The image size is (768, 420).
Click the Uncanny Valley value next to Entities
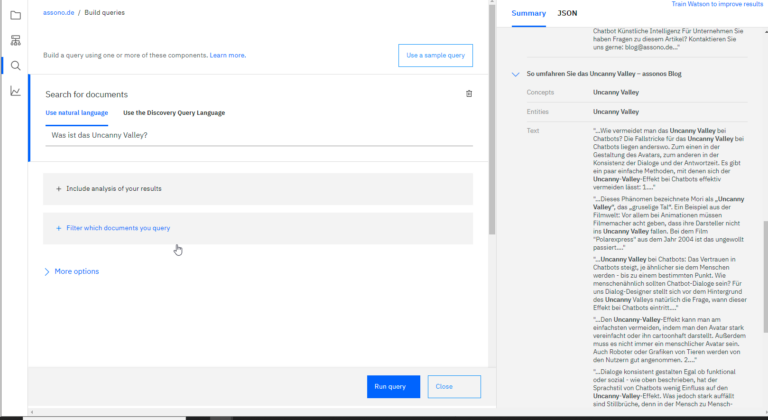[616, 112]
